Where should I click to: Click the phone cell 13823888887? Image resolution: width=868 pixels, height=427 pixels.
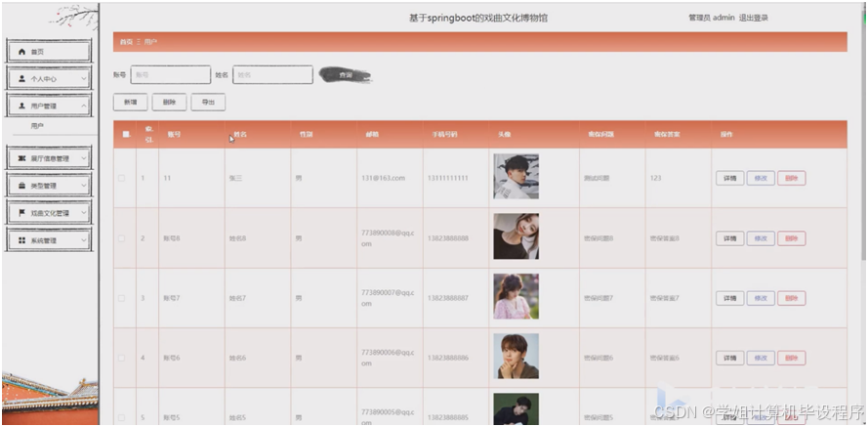448,298
